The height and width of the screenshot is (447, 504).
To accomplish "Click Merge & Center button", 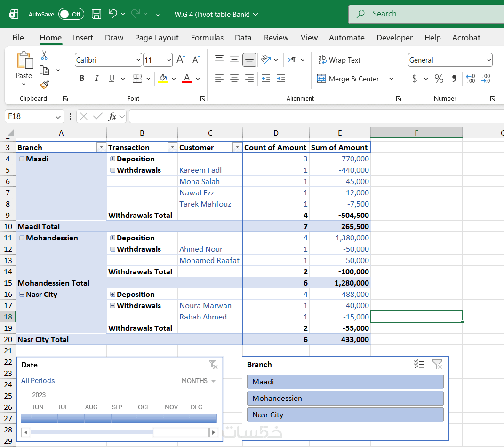I will [x=348, y=79].
